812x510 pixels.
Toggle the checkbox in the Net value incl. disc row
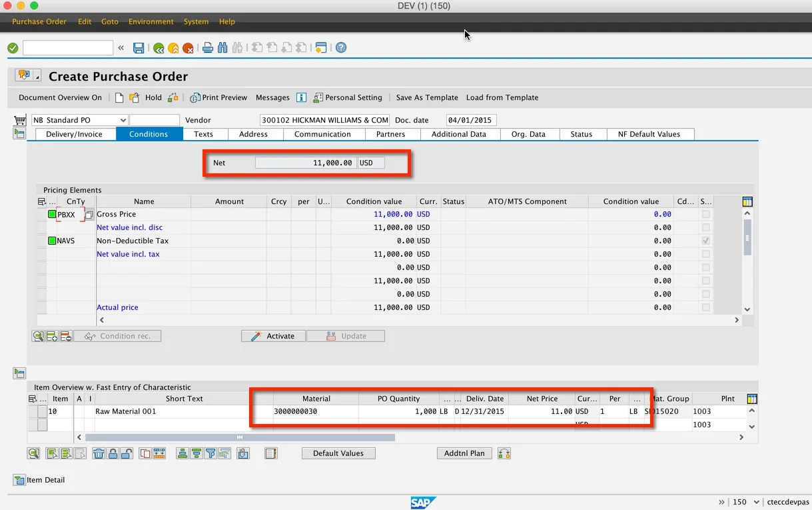click(706, 227)
